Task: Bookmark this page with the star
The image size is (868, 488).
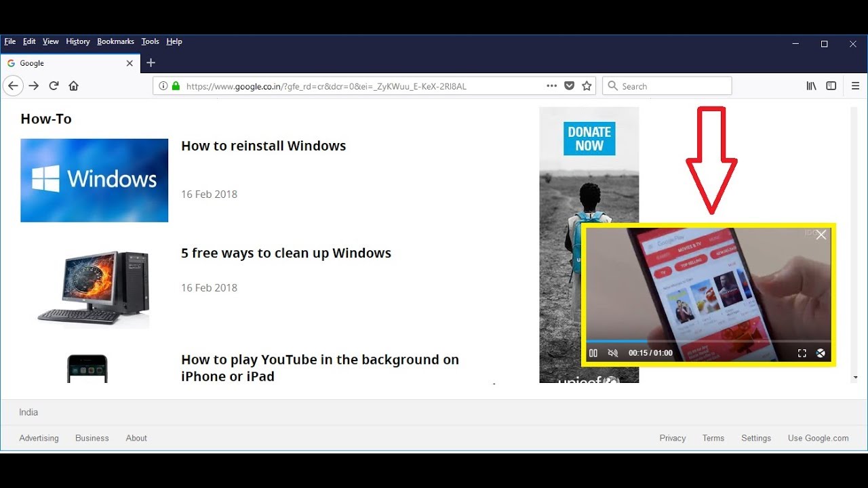Action: tap(587, 86)
